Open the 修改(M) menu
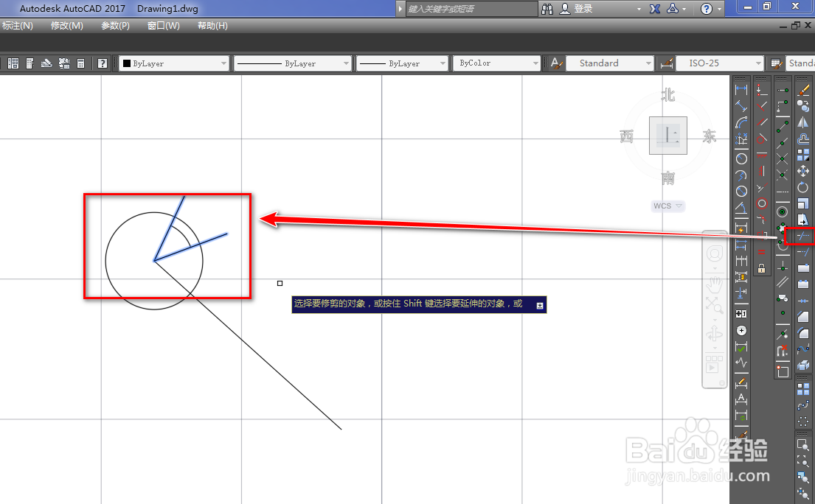The width and height of the screenshot is (815, 504). tap(67, 26)
